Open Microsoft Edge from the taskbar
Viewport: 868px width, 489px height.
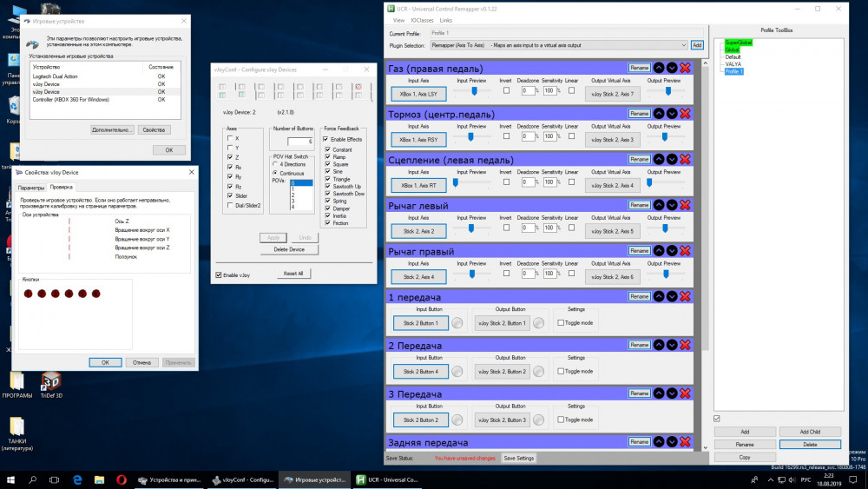(77, 479)
